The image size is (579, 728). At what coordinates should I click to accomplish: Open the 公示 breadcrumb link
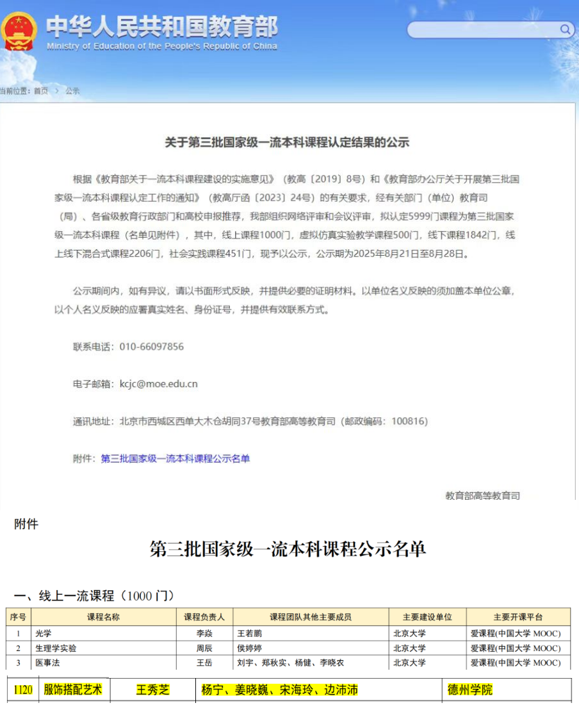(x=72, y=91)
